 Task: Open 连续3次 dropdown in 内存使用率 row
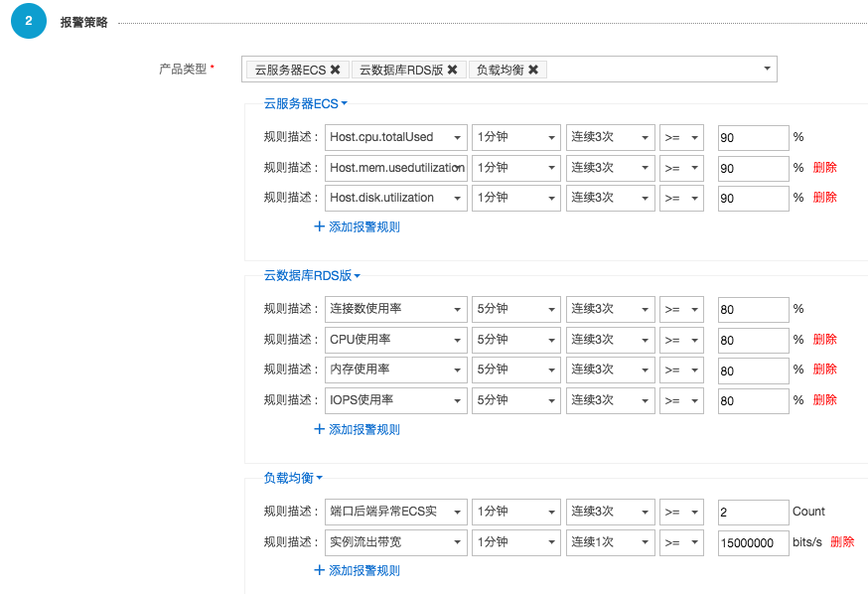(610, 370)
